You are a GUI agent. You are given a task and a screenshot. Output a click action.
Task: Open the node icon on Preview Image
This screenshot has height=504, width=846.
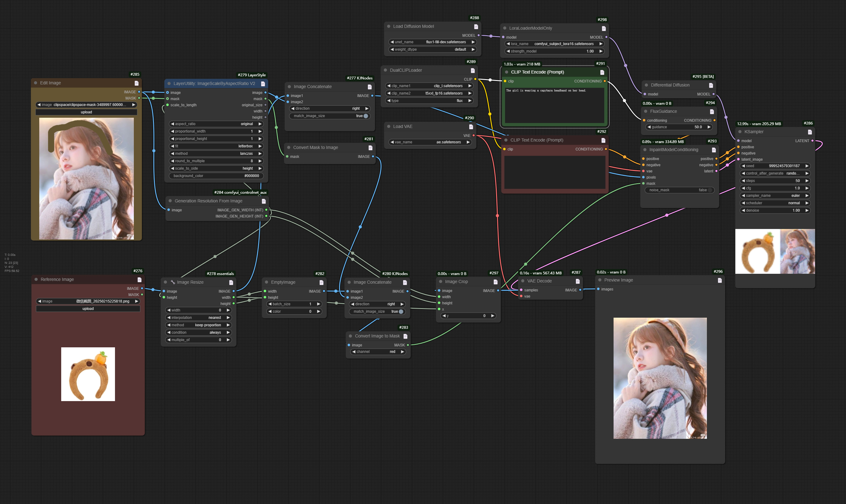pos(720,280)
